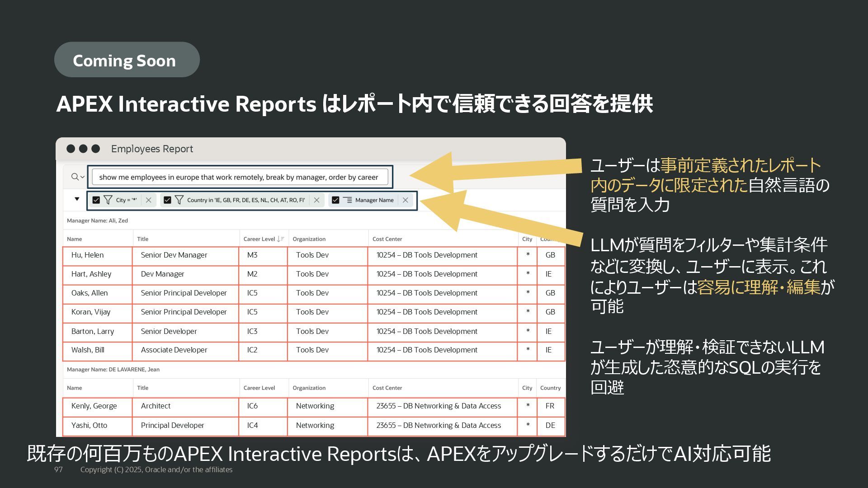Click the Organization column header
The image size is (868, 488).
point(309,239)
